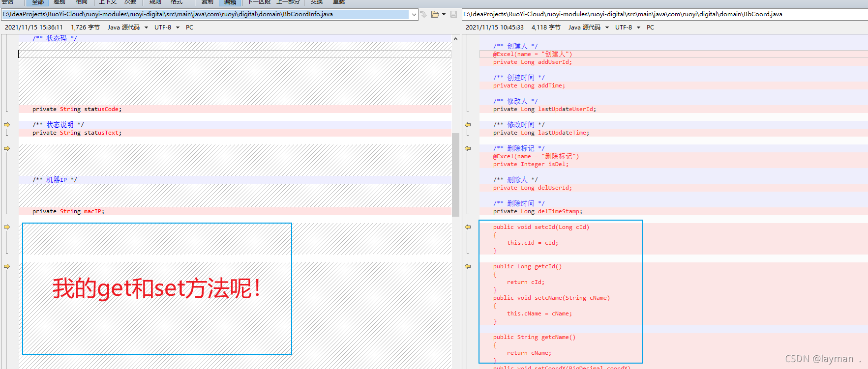The height and width of the screenshot is (369, 868).
Task: Click the left PC line-ending label
Action: click(189, 28)
